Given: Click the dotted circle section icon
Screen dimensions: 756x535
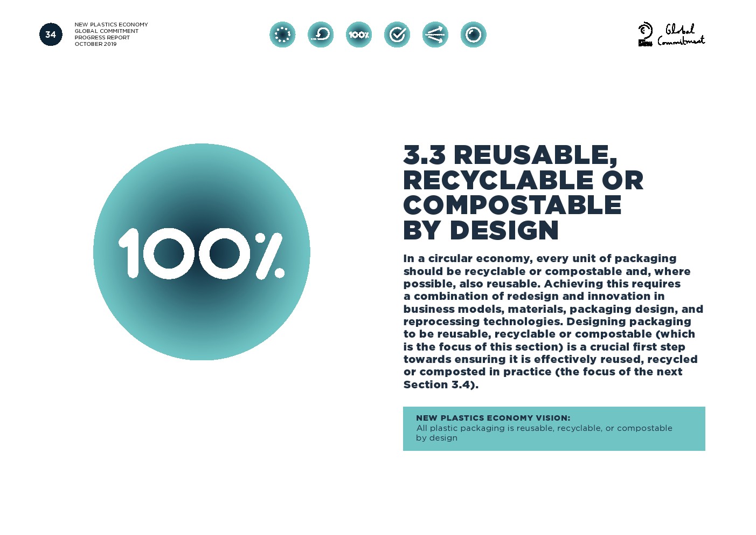Looking at the screenshot, I should click(x=282, y=35).
